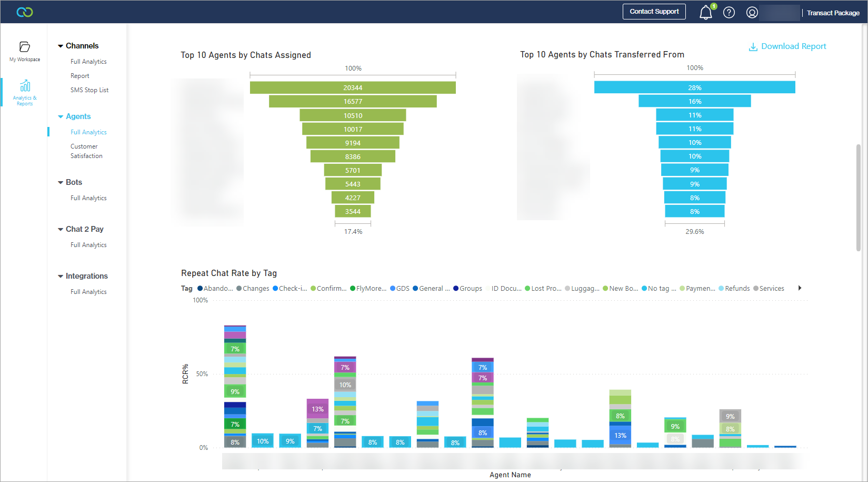Click the Download Report icon
Image resolution: width=868 pixels, height=482 pixels.
753,47
